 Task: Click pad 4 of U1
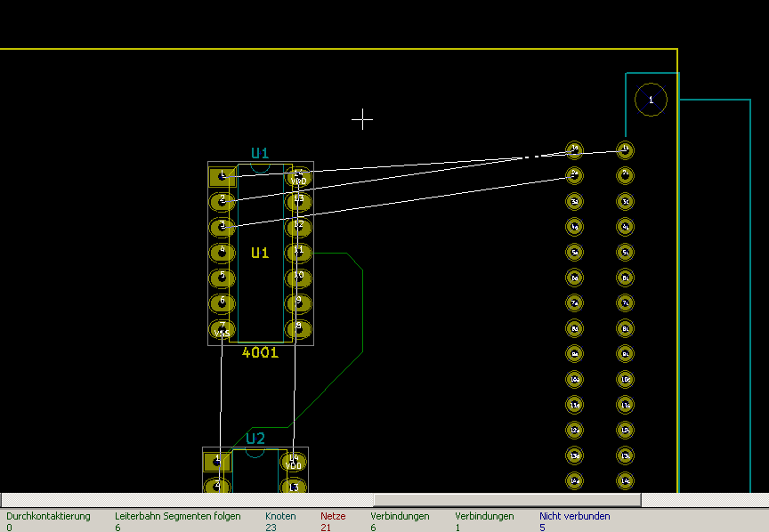(222, 253)
